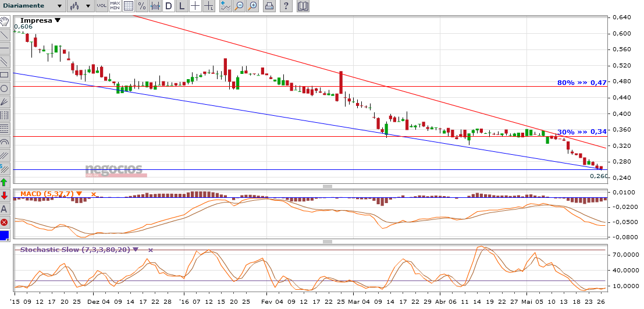Image resolution: width=644 pixels, height=309 pixels.
Task: Open the Diariamente period dropdown
Action: [33, 6]
